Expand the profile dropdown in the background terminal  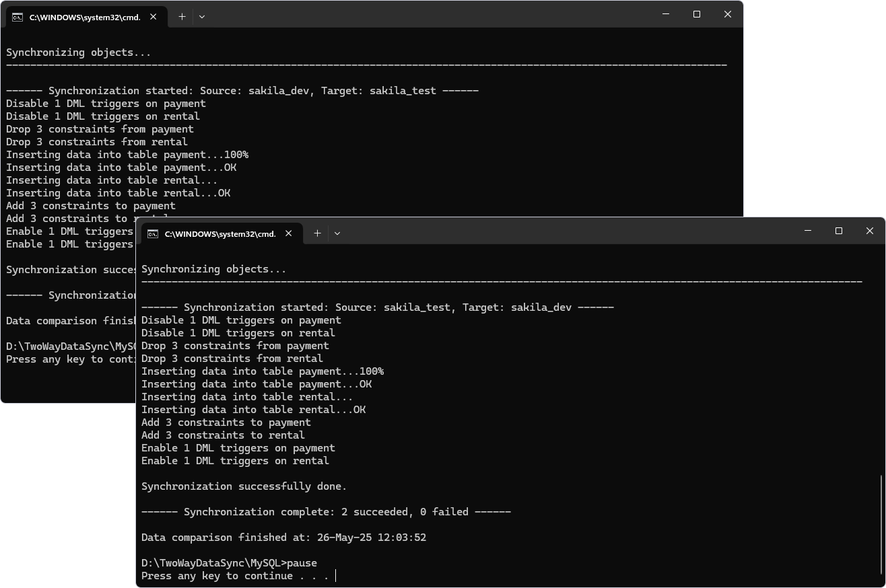coord(202,17)
